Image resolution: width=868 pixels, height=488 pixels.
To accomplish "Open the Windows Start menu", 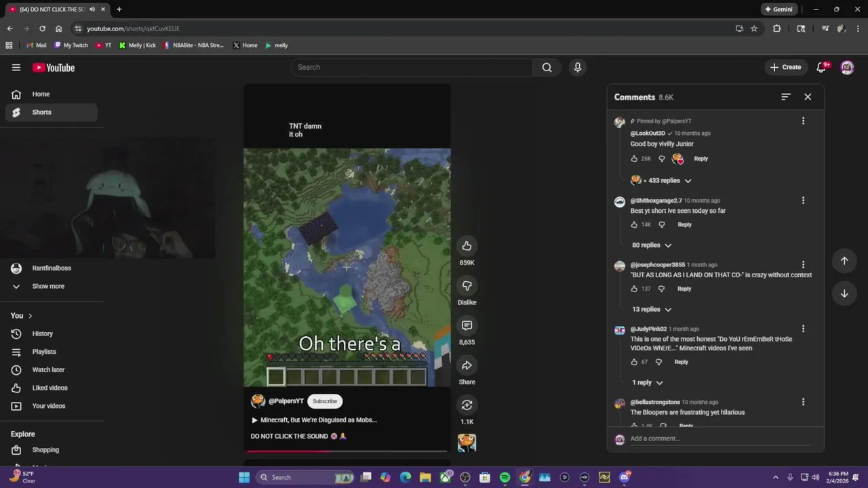I will coord(244,477).
